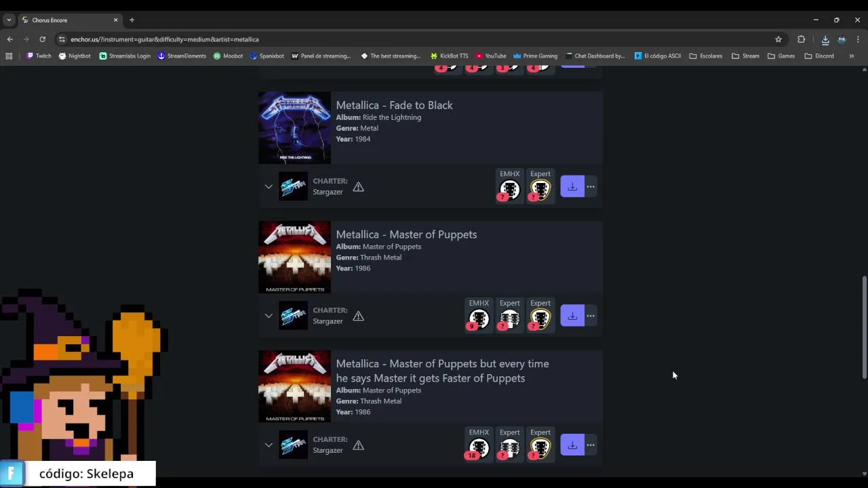The width and height of the screenshot is (868, 488).
Task: Click album cover beside Metallica - Master of Puppets title
Action: point(294,257)
